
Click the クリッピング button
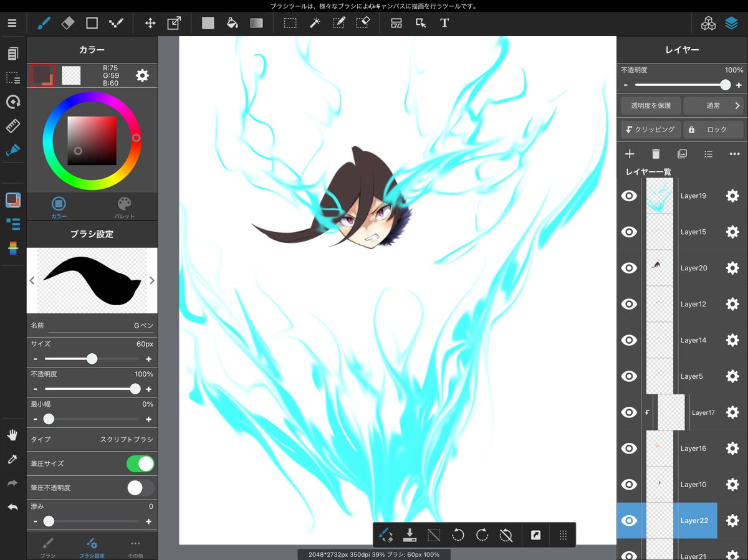coord(651,130)
